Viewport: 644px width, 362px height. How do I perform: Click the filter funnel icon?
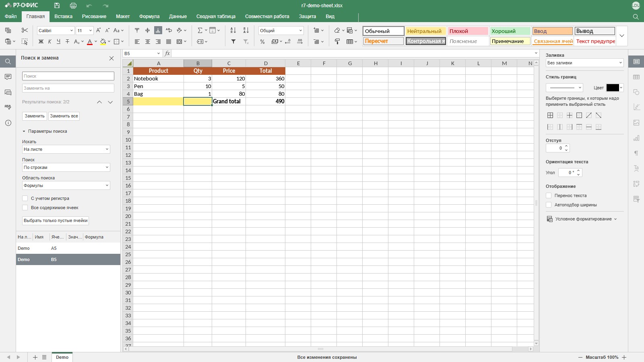click(233, 41)
